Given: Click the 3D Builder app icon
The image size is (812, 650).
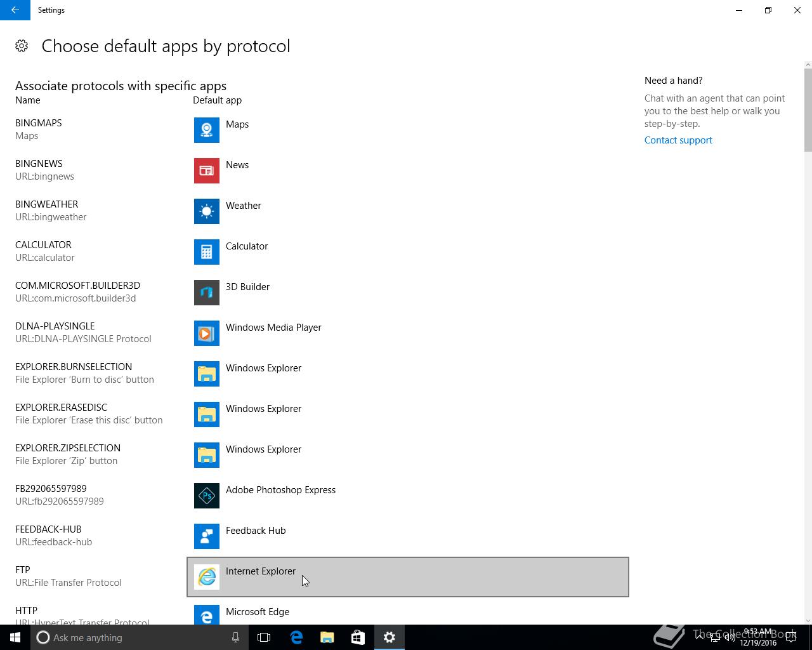Looking at the screenshot, I should [207, 293].
